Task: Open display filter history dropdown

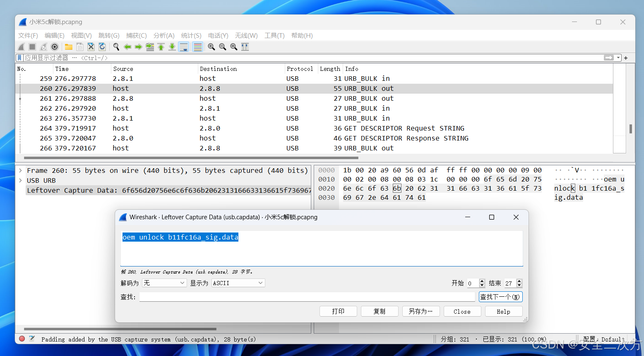Action: pyautogui.click(x=618, y=58)
